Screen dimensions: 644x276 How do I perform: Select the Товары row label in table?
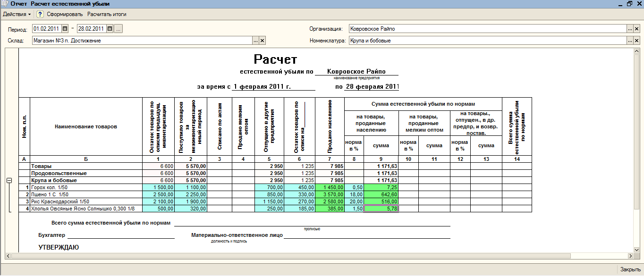coord(86,167)
